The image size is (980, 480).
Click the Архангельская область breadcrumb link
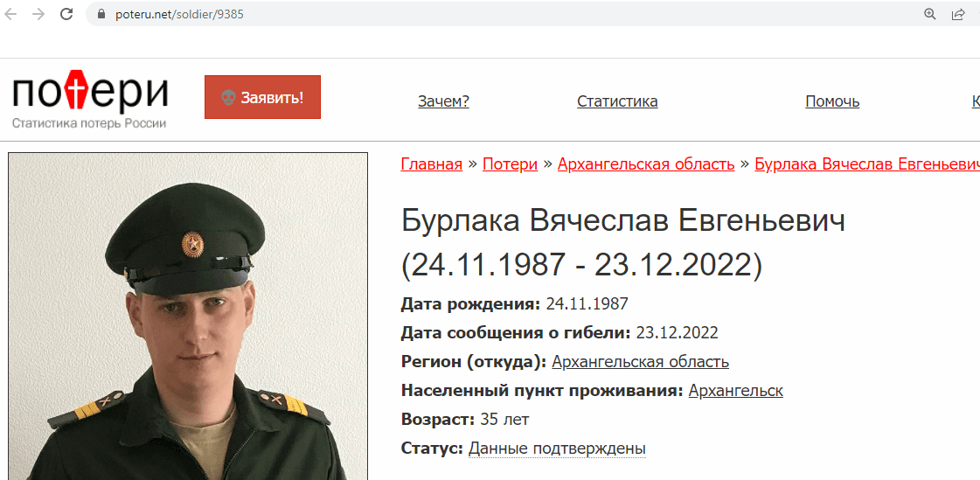point(646,164)
